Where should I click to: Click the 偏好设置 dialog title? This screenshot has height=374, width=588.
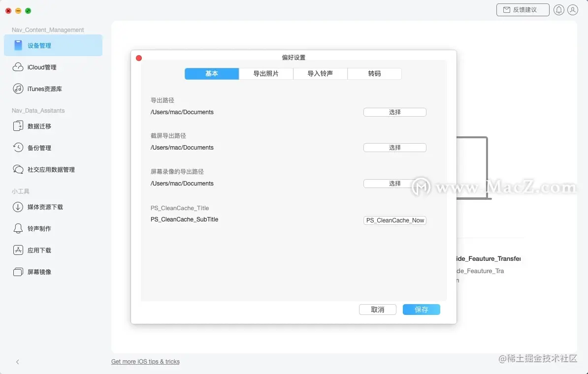point(294,58)
